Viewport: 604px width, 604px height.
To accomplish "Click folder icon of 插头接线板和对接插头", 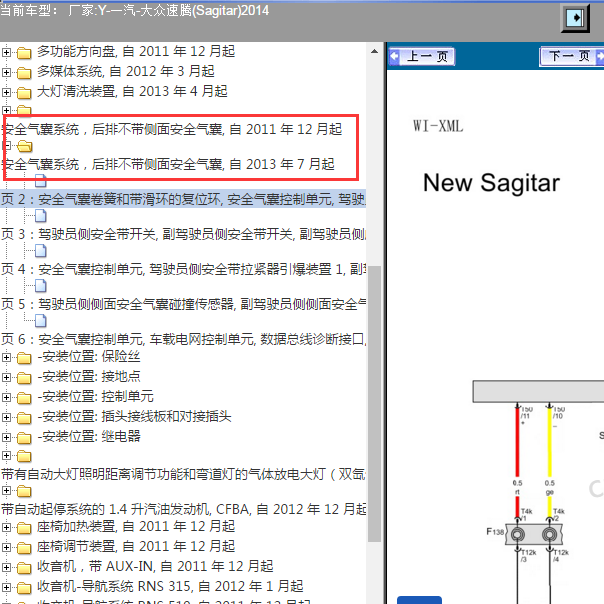I will (24, 418).
